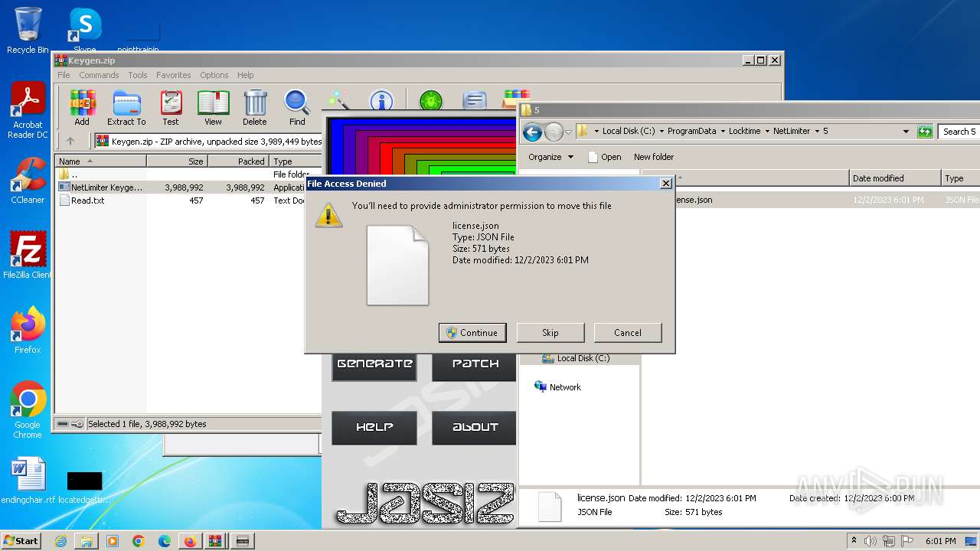Select the NetLimiter Keygen file row

pyautogui.click(x=188, y=187)
